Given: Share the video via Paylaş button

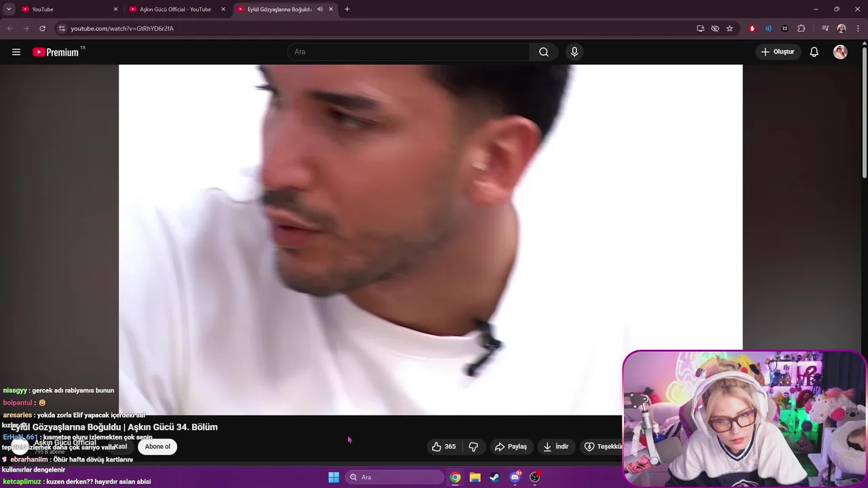Looking at the screenshot, I should point(511,447).
